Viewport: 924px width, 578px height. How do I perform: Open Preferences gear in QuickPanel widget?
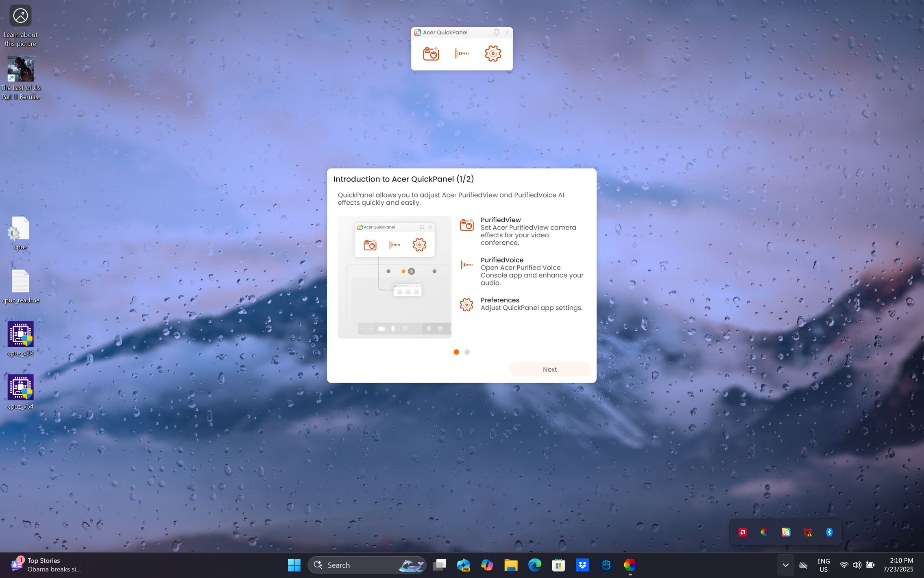(493, 53)
